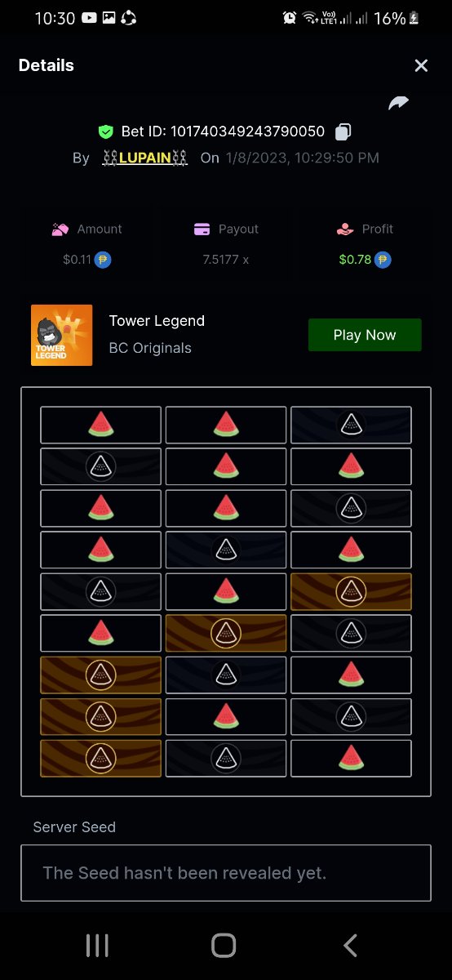Open the Tower Legend game thumbnail
Screen dimensions: 452x980
pos(61,335)
